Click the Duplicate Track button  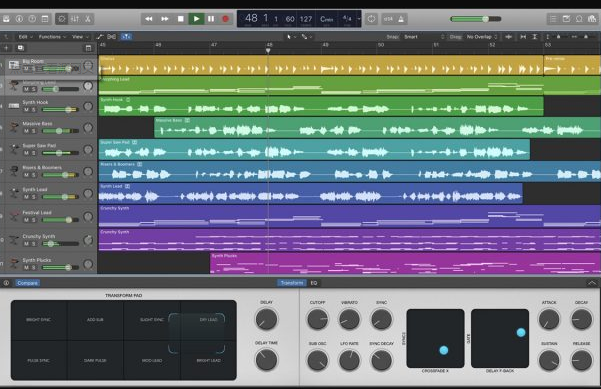point(20,48)
